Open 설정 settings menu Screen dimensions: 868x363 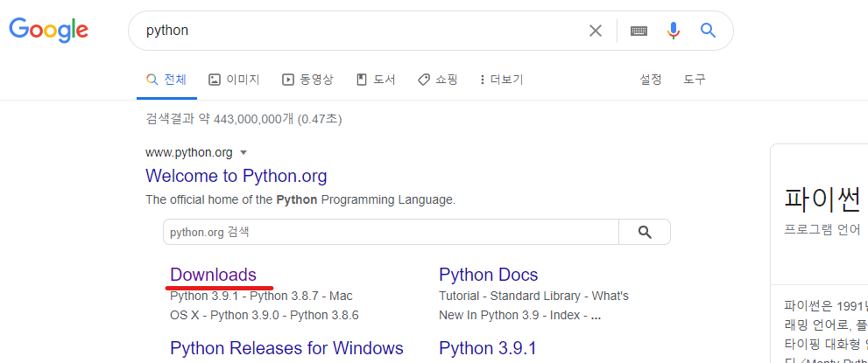[651, 80]
